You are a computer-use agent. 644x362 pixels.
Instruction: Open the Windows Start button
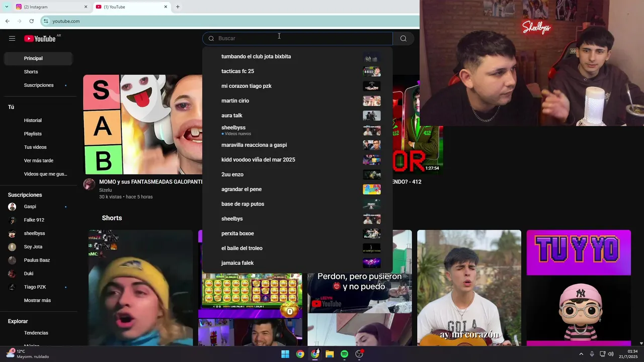click(x=285, y=354)
